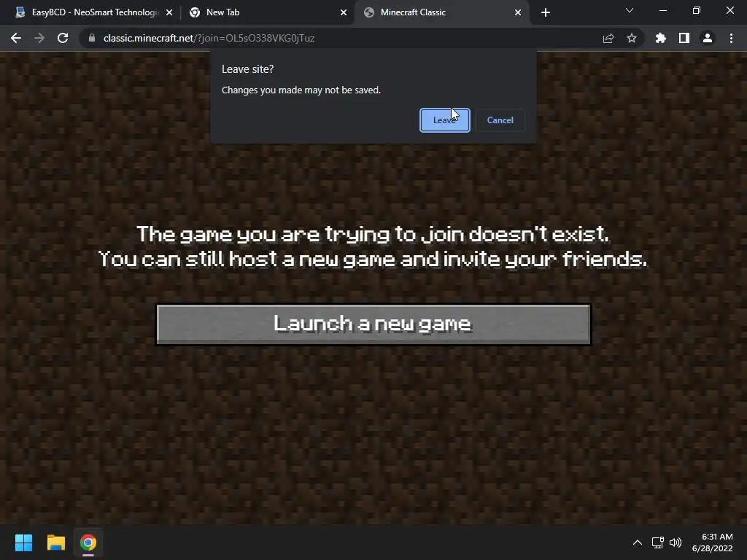
Task: Bookmark this page with star icon
Action: point(632,38)
